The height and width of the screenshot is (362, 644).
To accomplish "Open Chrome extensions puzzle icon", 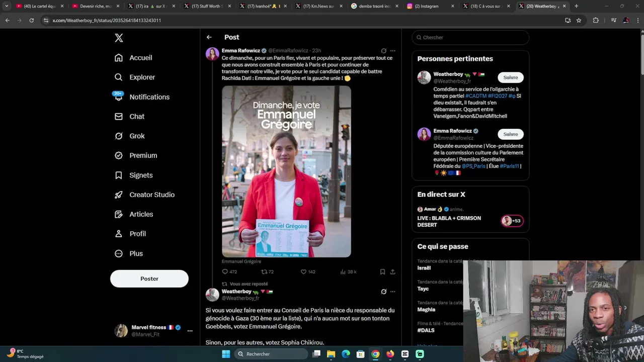I will tap(596, 20).
